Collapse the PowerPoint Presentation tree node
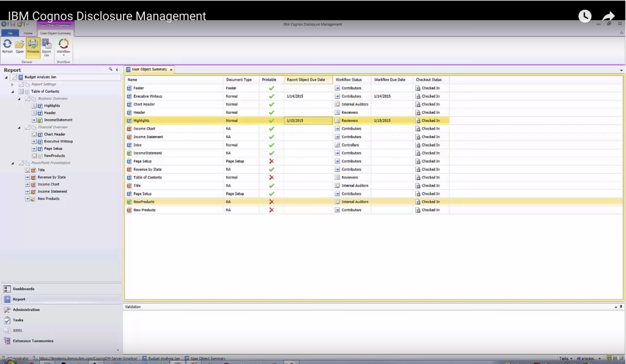626x364 pixels. (13, 163)
